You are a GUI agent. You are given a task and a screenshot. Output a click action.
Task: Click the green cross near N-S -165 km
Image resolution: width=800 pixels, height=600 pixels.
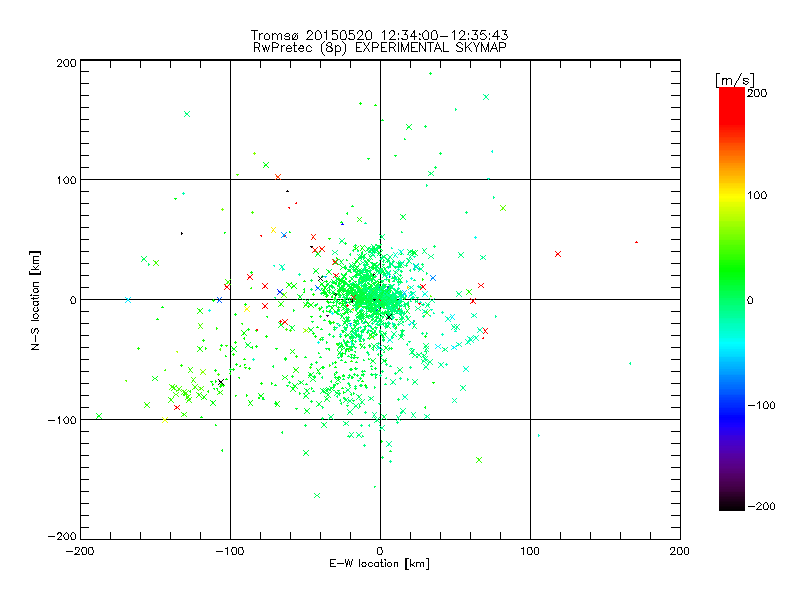(x=317, y=495)
